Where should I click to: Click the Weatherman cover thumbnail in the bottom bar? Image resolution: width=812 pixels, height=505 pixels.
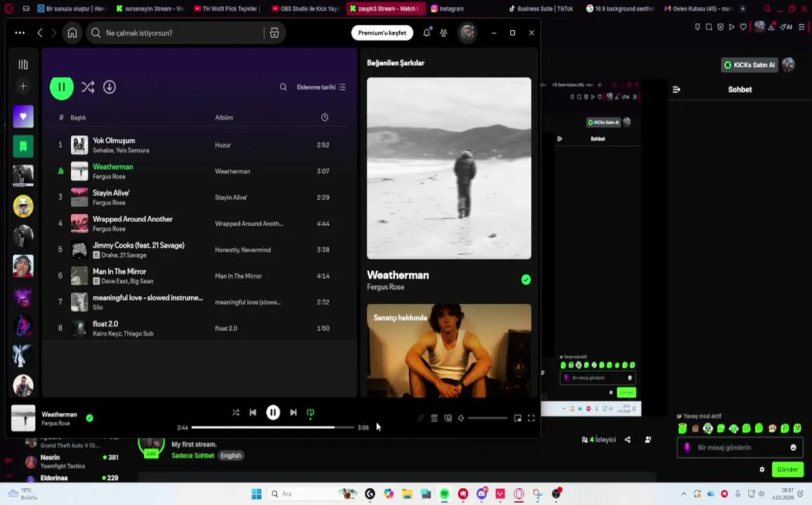point(23,418)
